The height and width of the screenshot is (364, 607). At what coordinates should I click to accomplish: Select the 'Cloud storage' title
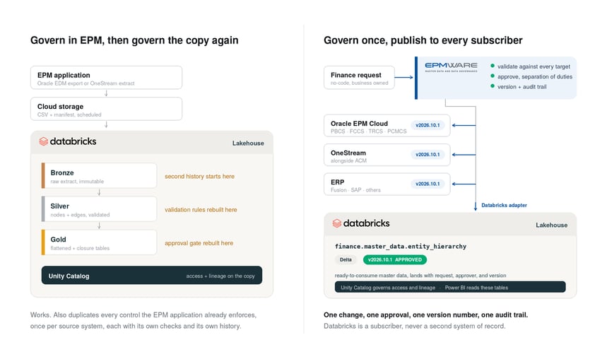click(60, 107)
